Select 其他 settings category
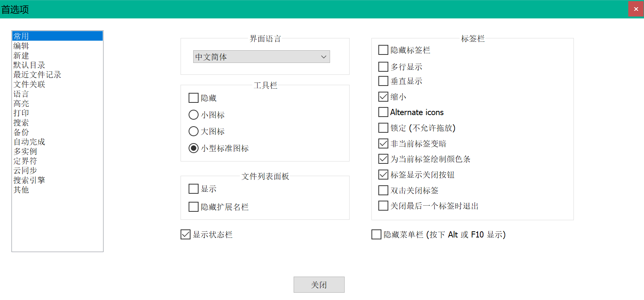 (x=21, y=189)
